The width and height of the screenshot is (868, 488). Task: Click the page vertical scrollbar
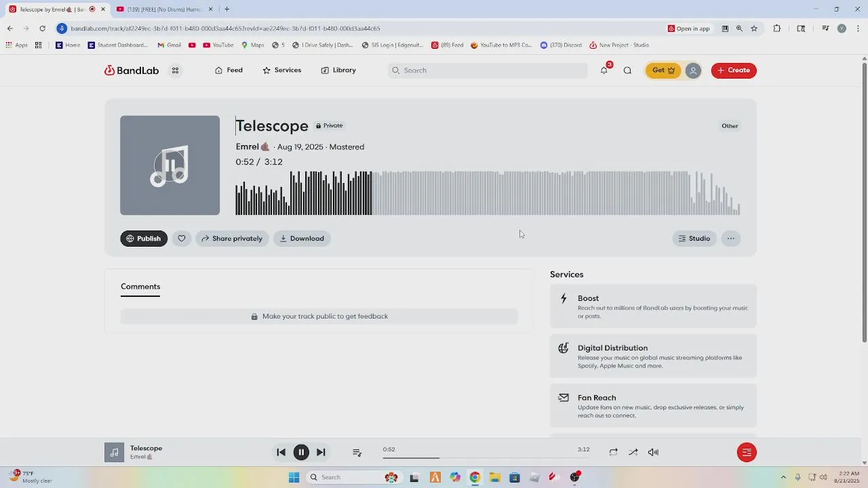pos(864,203)
